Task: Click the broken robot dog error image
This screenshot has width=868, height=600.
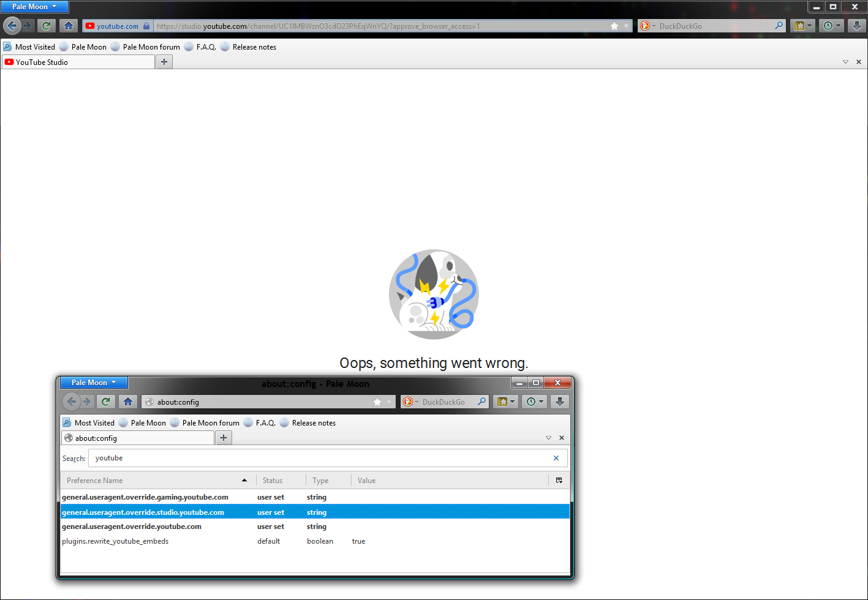Action: [x=434, y=294]
